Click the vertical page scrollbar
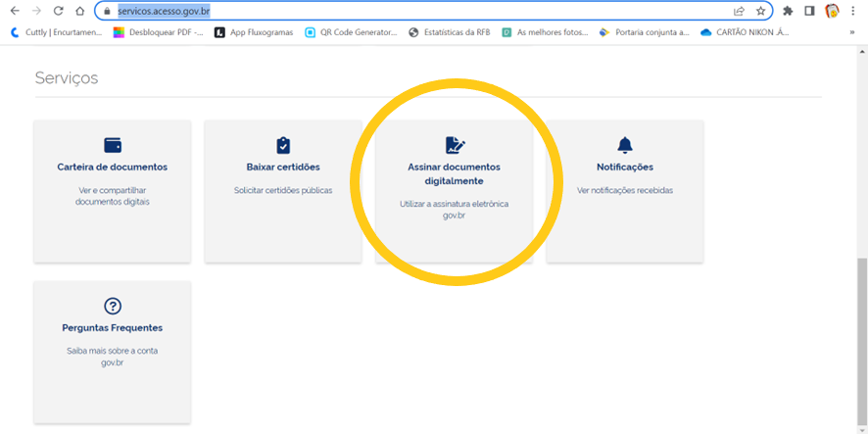 coord(861,333)
